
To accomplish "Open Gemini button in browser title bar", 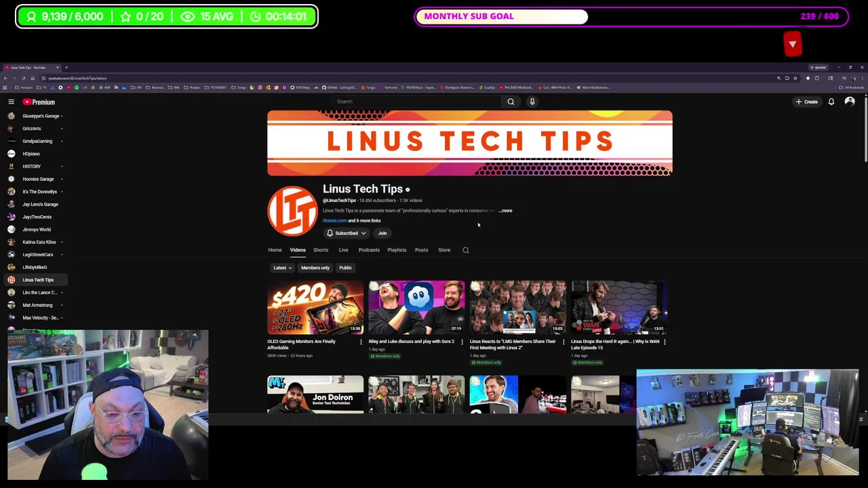I will pos(820,67).
